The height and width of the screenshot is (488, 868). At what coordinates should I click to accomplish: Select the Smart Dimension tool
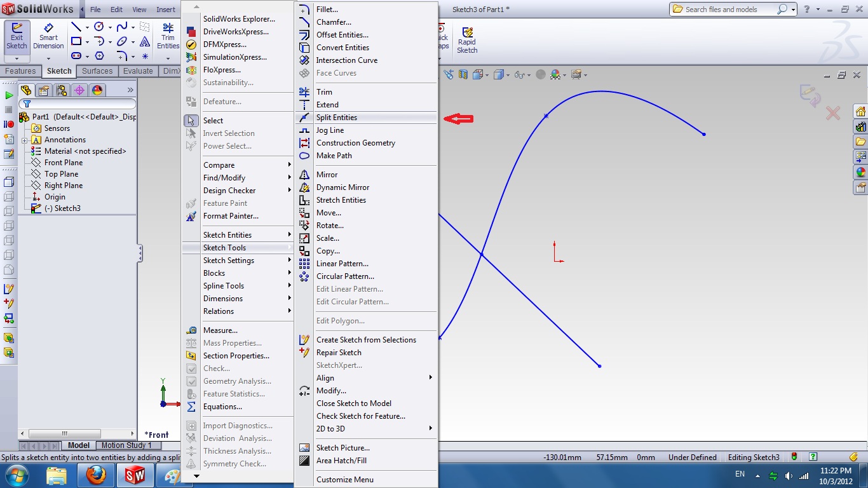(48, 37)
